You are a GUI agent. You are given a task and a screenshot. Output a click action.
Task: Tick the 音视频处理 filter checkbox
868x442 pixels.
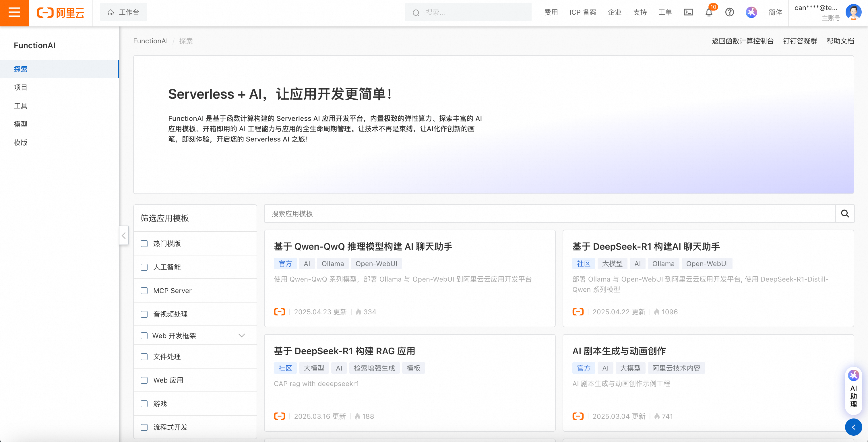tap(144, 314)
